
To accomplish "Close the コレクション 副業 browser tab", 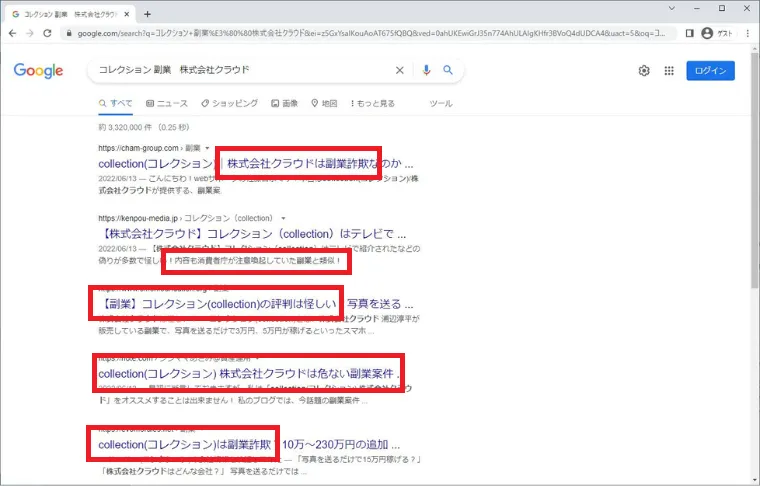I will tap(127, 15).
